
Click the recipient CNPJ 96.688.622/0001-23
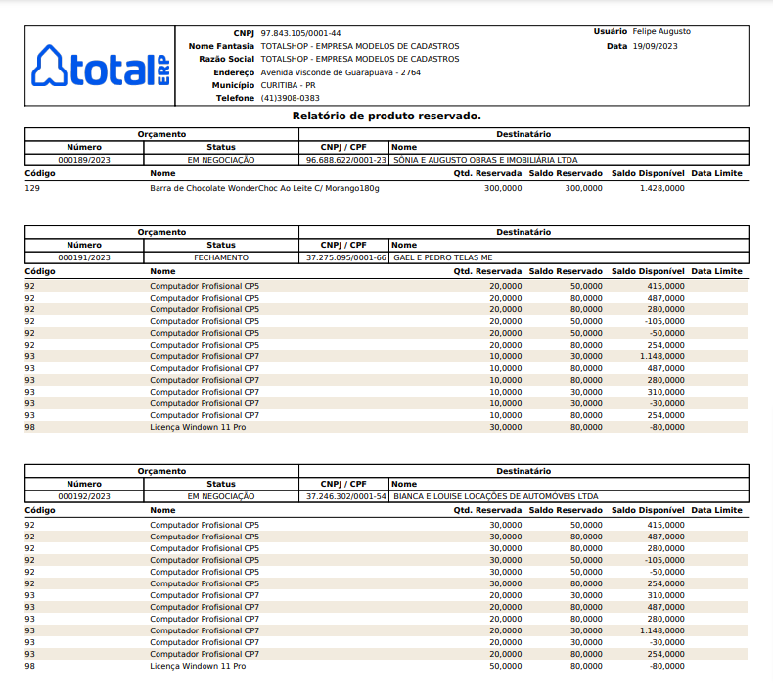pyautogui.click(x=346, y=160)
